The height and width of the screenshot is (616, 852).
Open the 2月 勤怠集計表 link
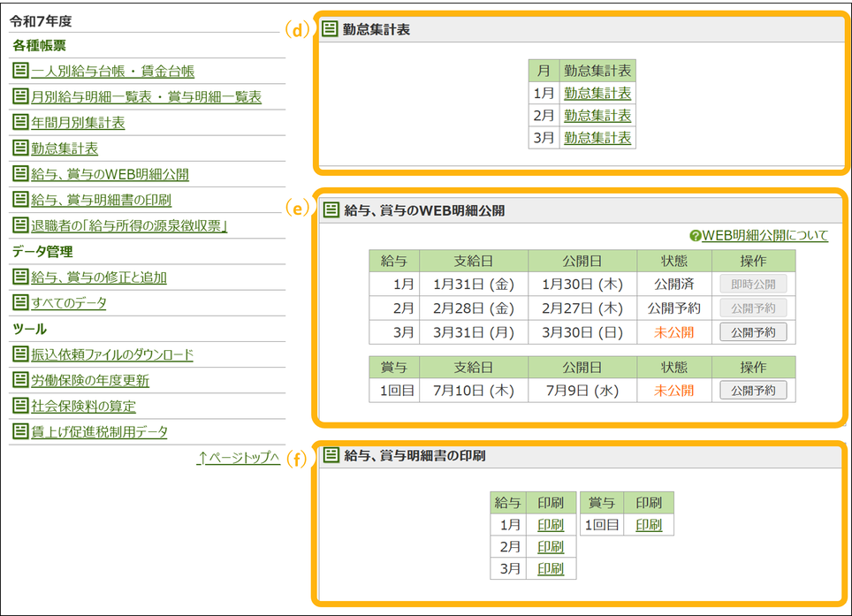point(597,116)
